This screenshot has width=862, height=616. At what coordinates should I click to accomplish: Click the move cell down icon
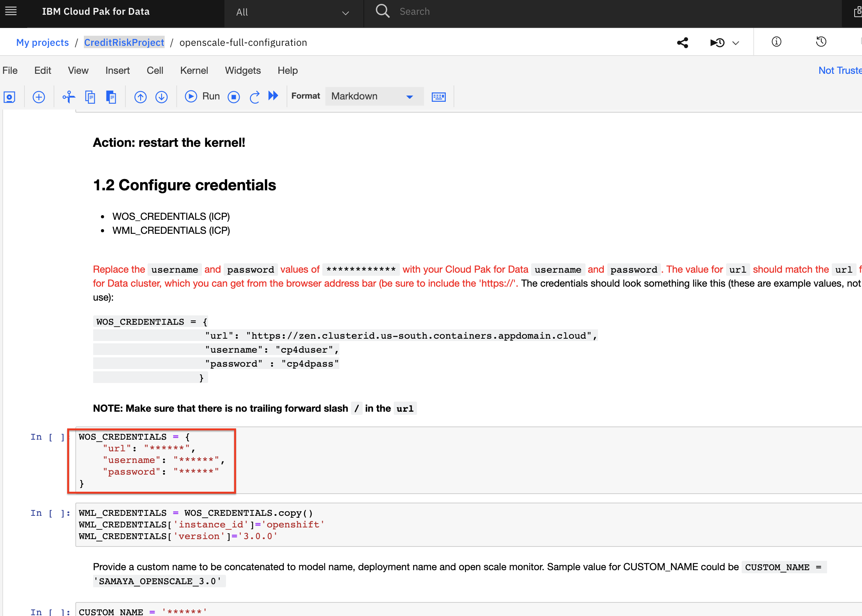click(161, 96)
